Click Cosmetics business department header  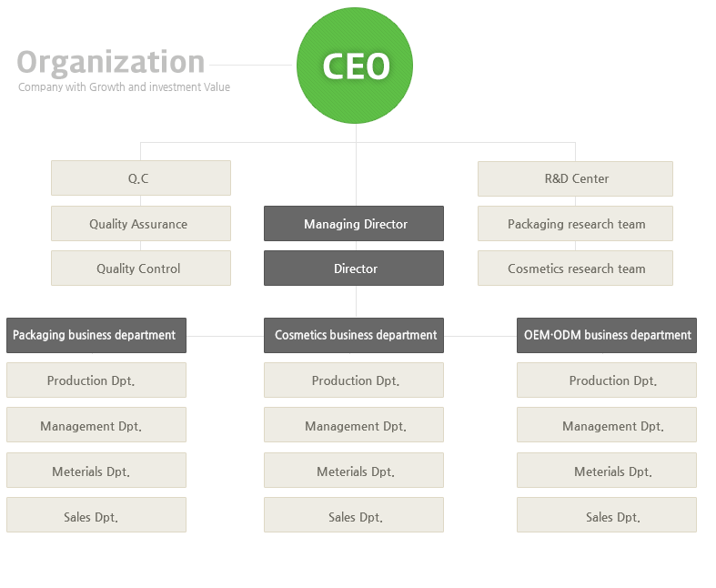coord(354,335)
